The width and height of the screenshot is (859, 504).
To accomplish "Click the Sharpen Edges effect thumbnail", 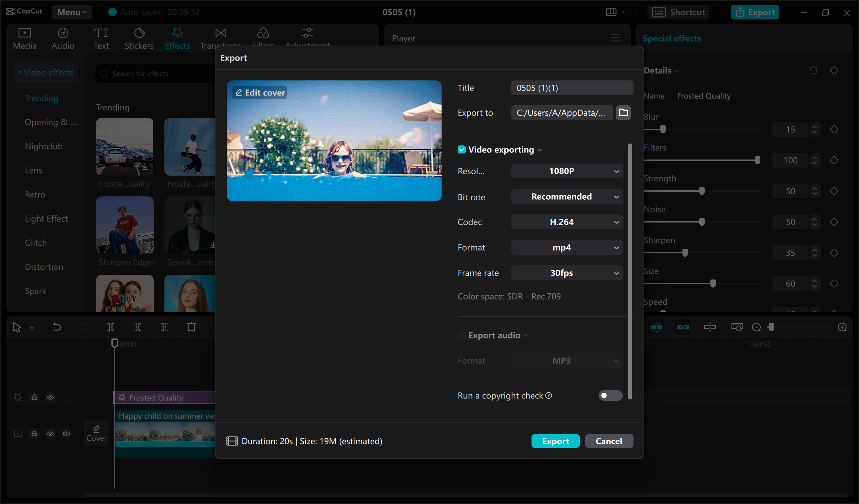I will (125, 225).
